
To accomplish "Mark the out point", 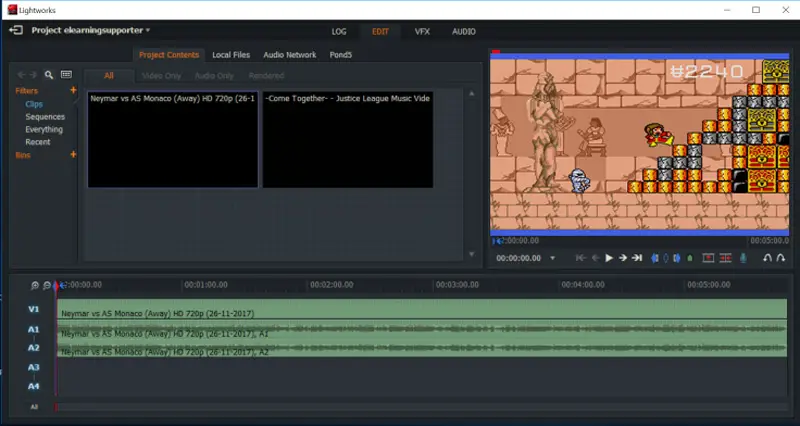I will (677, 258).
